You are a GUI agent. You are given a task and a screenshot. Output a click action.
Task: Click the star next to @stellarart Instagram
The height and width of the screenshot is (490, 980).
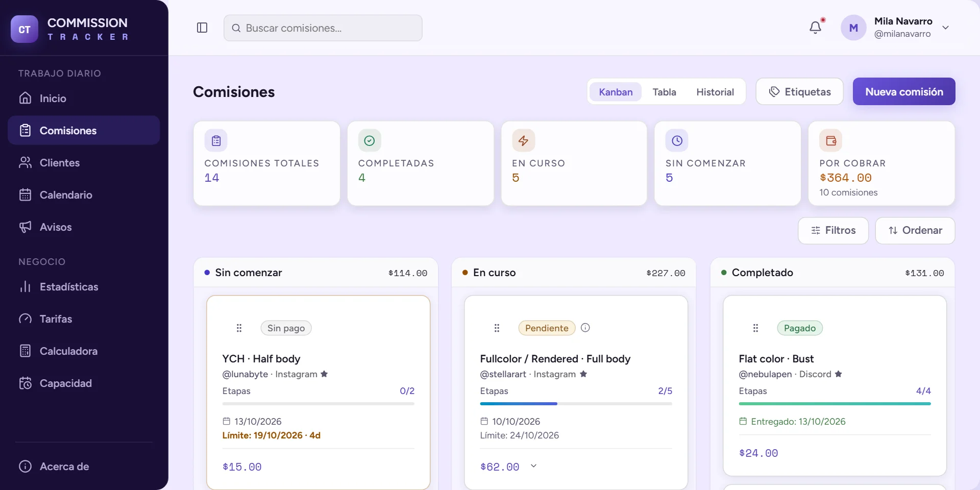click(x=583, y=374)
